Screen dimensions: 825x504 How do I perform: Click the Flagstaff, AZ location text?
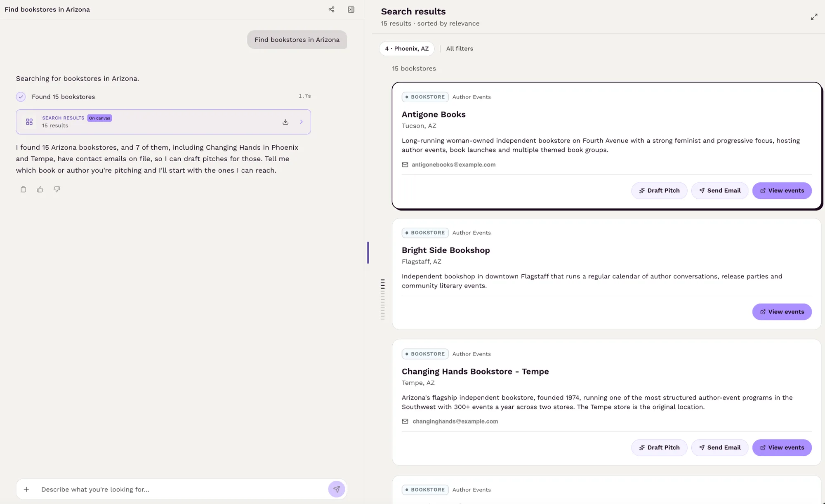click(421, 261)
